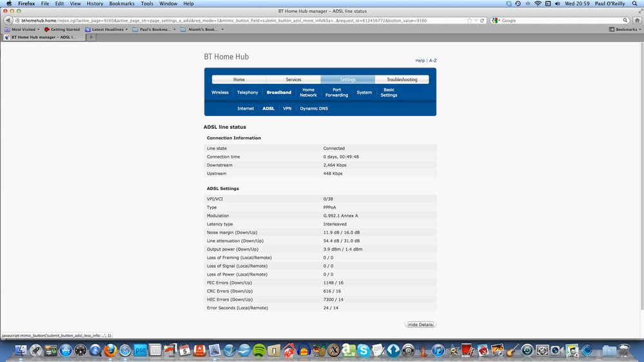The image size is (644, 362).
Task: Launch Photoshop Elements (pse) from dock
Action: [140, 350]
